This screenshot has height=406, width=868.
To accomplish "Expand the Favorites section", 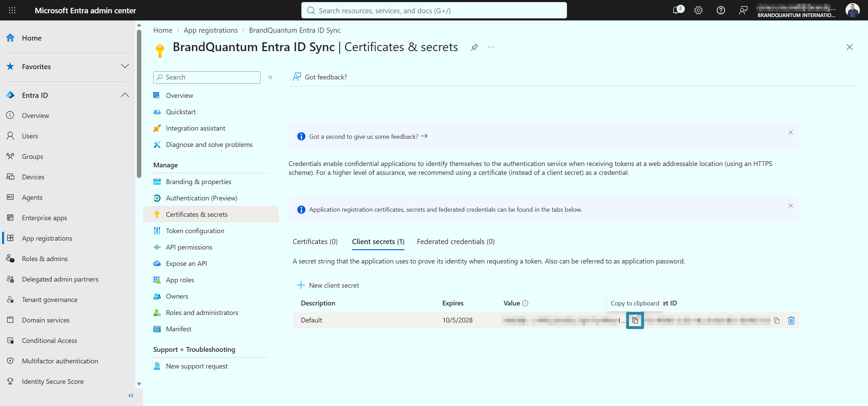I will [125, 66].
